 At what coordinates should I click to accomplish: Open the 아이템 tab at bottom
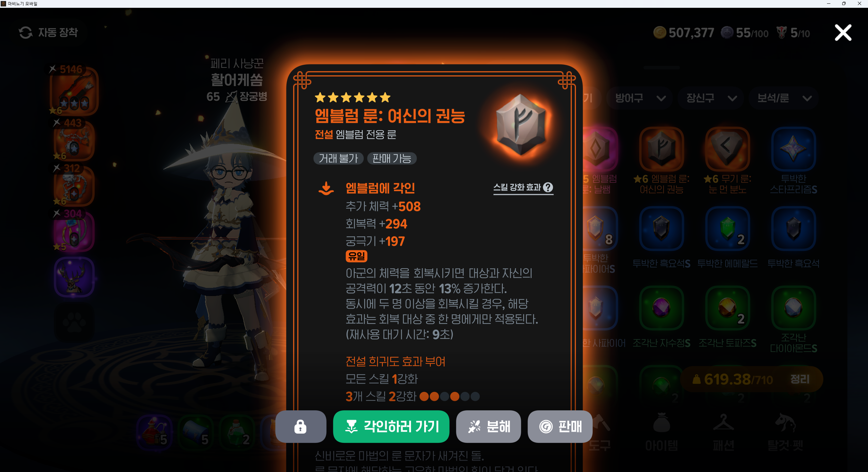(662, 433)
